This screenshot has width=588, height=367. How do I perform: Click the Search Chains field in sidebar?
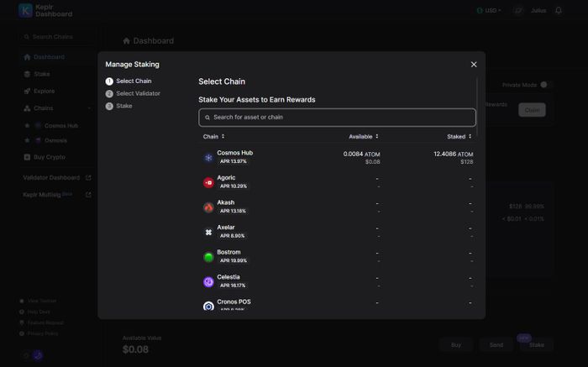pyautogui.click(x=56, y=37)
